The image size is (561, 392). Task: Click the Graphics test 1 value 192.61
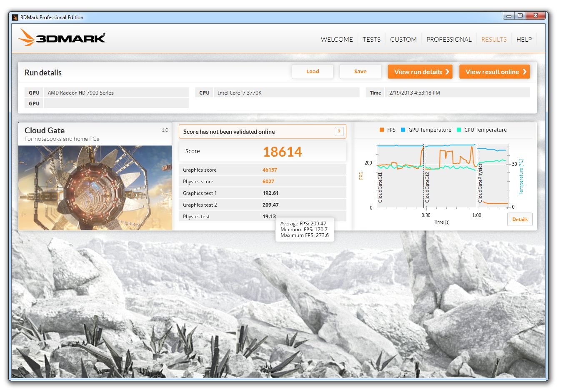[270, 193]
